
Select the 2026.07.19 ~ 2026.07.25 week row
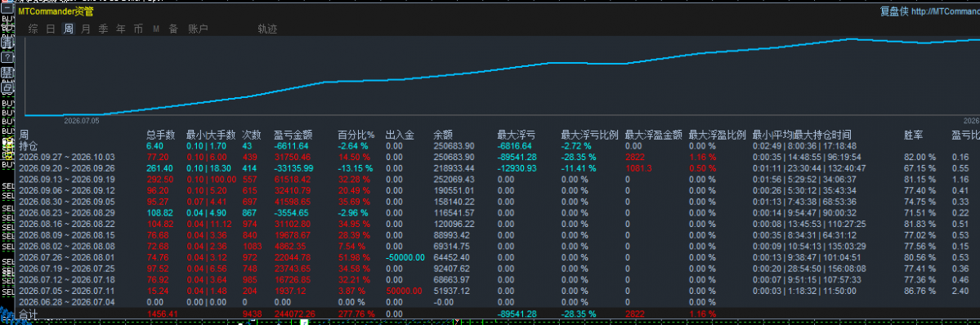[x=497, y=269]
